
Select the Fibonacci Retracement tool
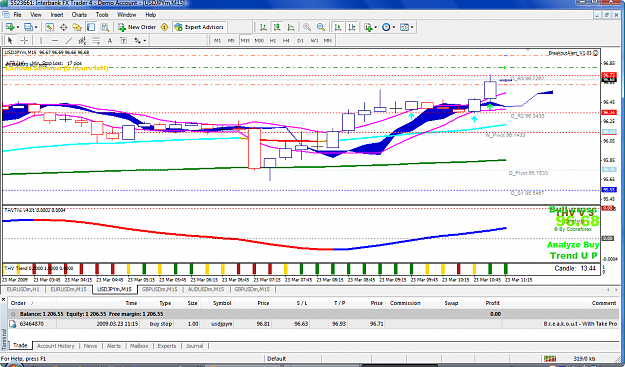tap(96, 40)
